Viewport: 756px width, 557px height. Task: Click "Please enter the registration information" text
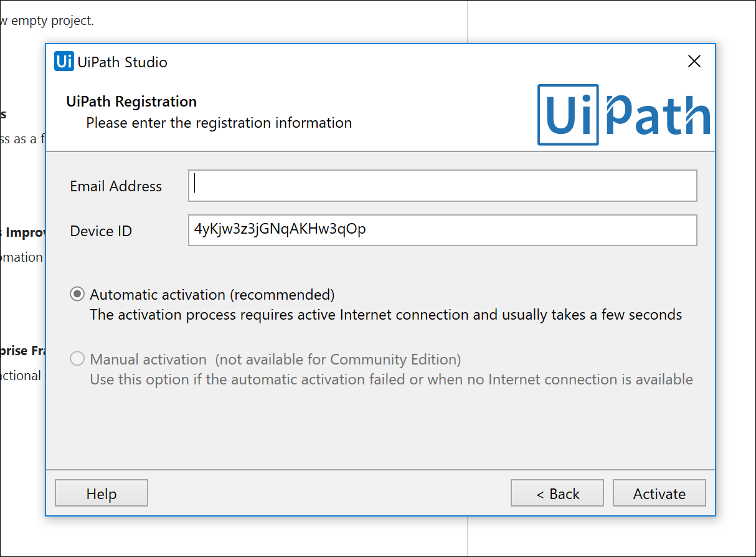coord(219,123)
